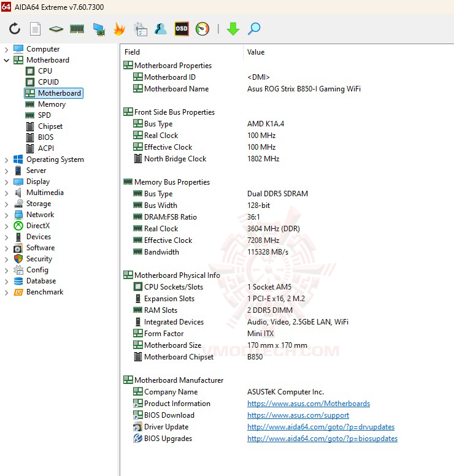Select the Memory tree item
The image size is (454, 476).
click(x=52, y=104)
